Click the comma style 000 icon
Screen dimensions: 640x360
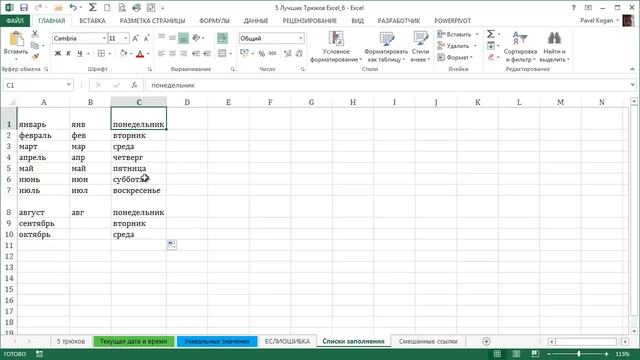pyautogui.click(x=273, y=53)
